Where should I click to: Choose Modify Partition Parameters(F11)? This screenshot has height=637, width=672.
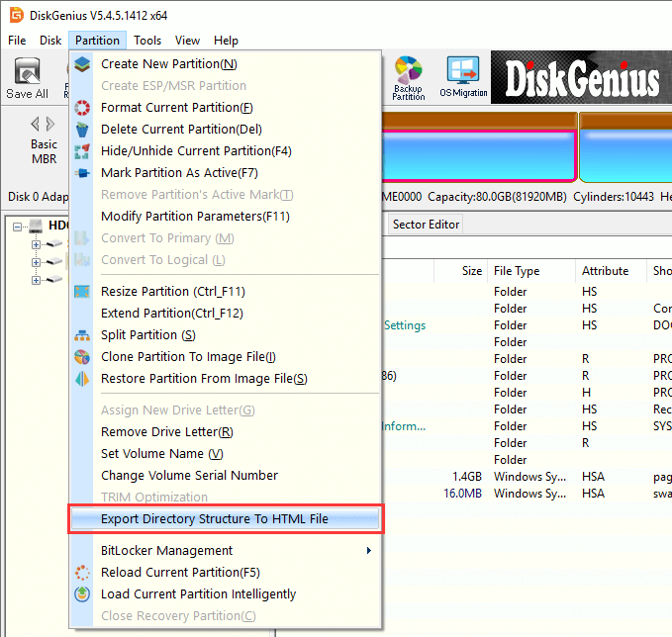pyautogui.click(x=226, y=217)
